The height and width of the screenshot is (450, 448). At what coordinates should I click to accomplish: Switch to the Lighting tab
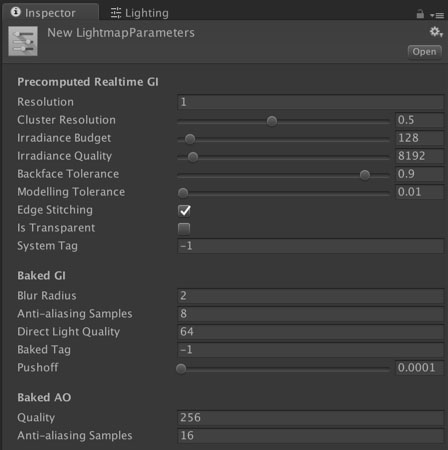tap(140, 13)
